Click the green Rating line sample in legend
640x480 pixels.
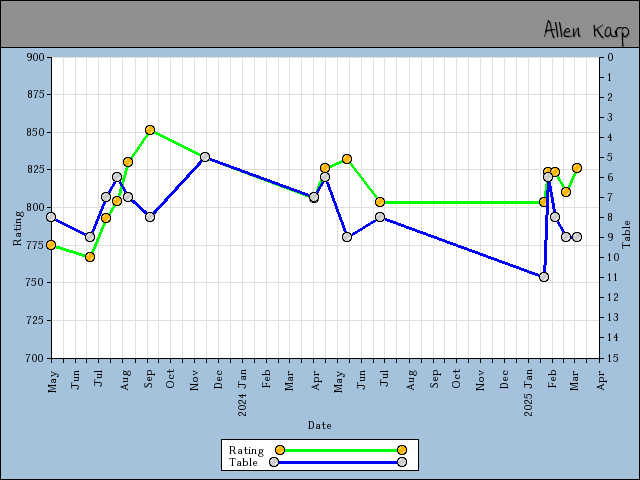(341, 450)
